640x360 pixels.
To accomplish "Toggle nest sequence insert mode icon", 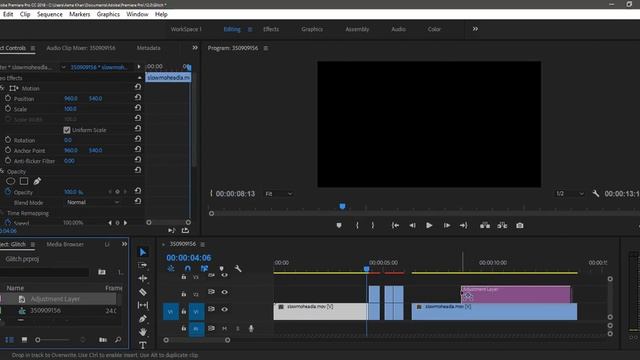I will point(171,269).
